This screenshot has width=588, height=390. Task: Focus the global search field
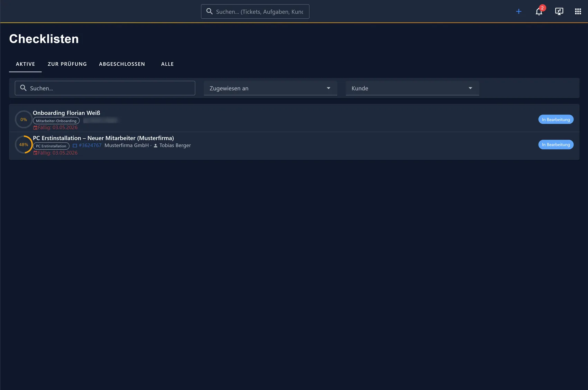(x=255, y=11)
